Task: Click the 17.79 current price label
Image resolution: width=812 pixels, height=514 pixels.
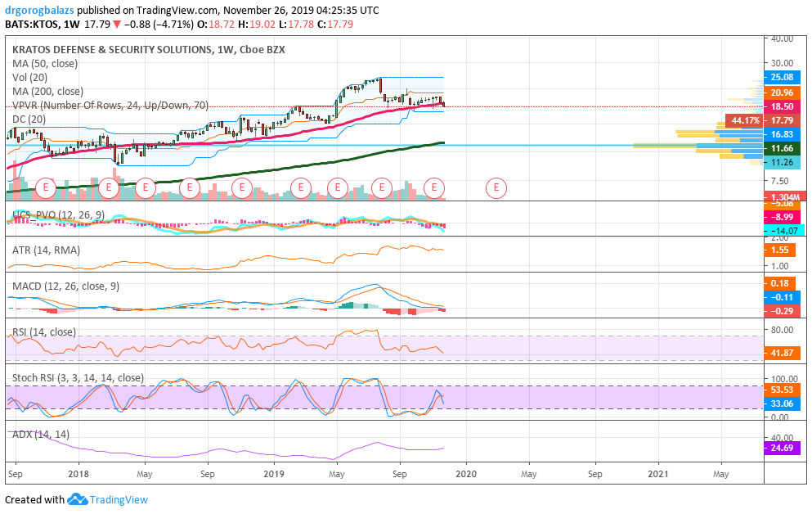Action: coord(782,121)
